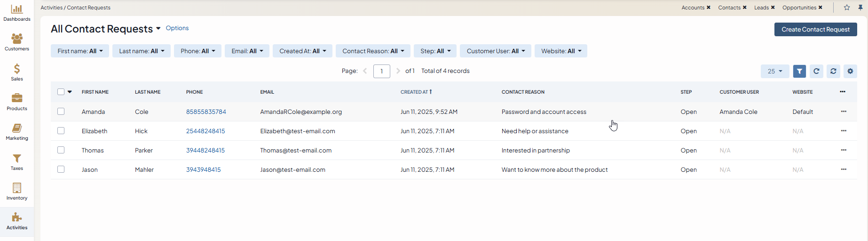The height and width of the screenshot is (241, 868).
Task: Sort by the Created At column header
Action: point(414,92)
